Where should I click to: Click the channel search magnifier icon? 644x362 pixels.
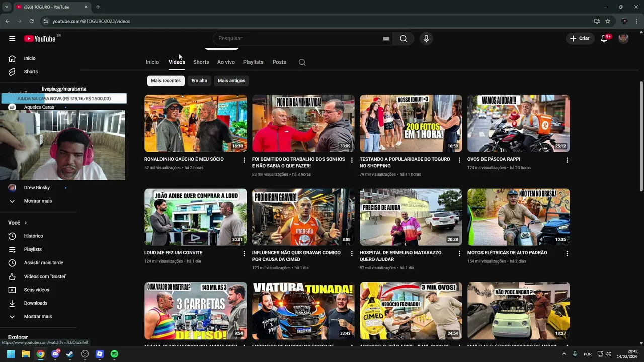pyautogui.click(x=302, y=62)
